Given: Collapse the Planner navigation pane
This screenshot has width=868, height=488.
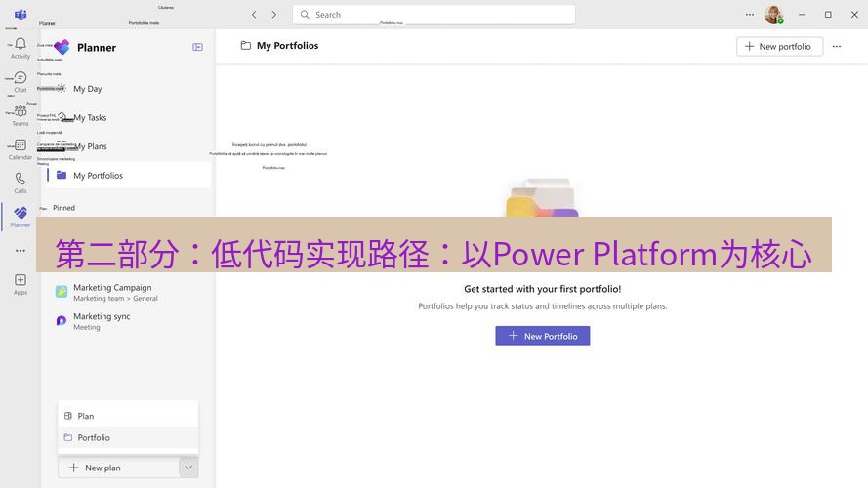Looking at the screenshot, I should pos(197,47).
